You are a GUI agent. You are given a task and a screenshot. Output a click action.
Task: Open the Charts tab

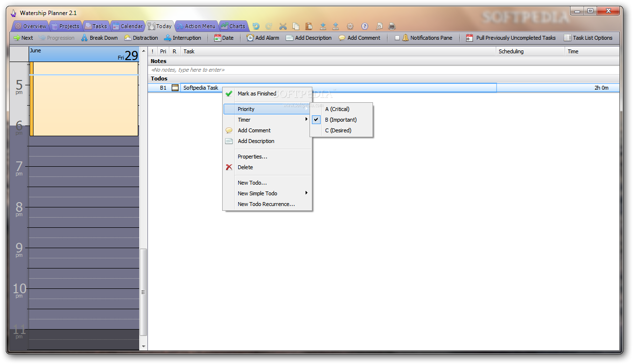point(233,26)
